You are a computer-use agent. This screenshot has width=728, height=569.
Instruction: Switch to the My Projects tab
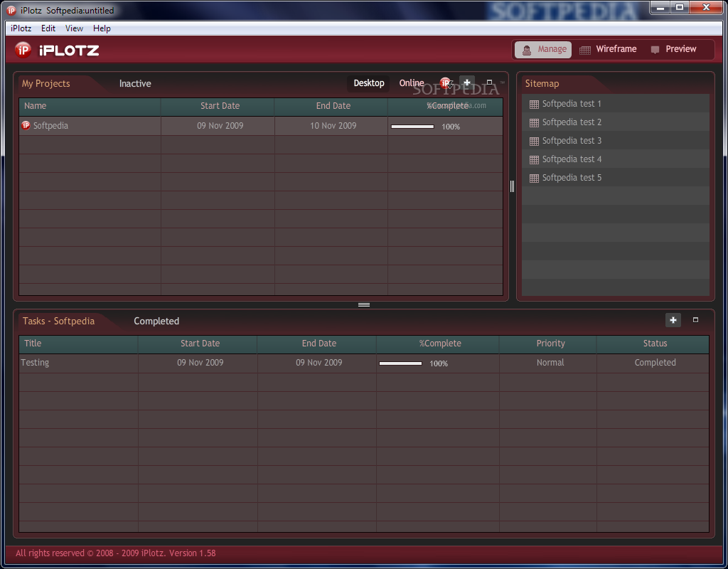(x=46, y=84)
